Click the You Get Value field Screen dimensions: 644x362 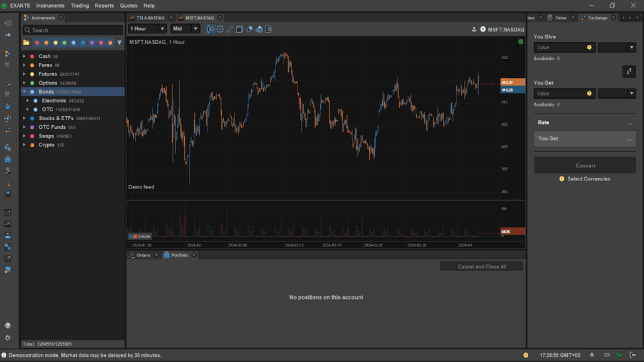pos(564,94)
